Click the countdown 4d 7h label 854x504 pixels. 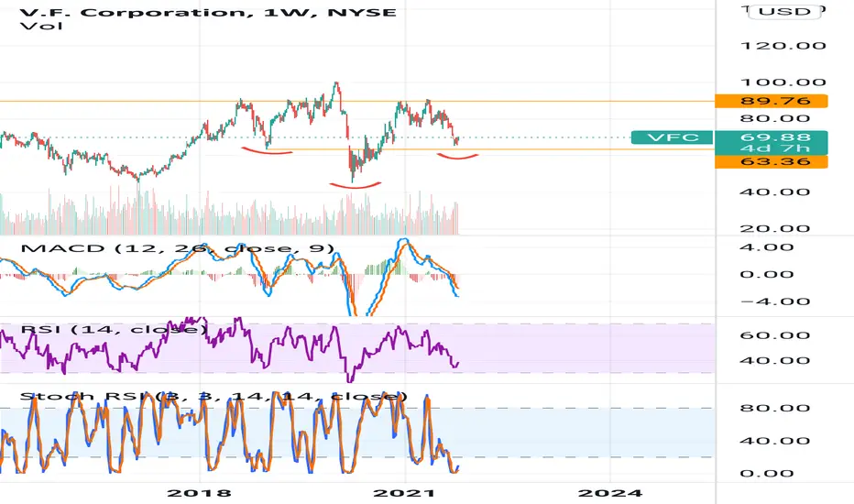tap(775, 148)
